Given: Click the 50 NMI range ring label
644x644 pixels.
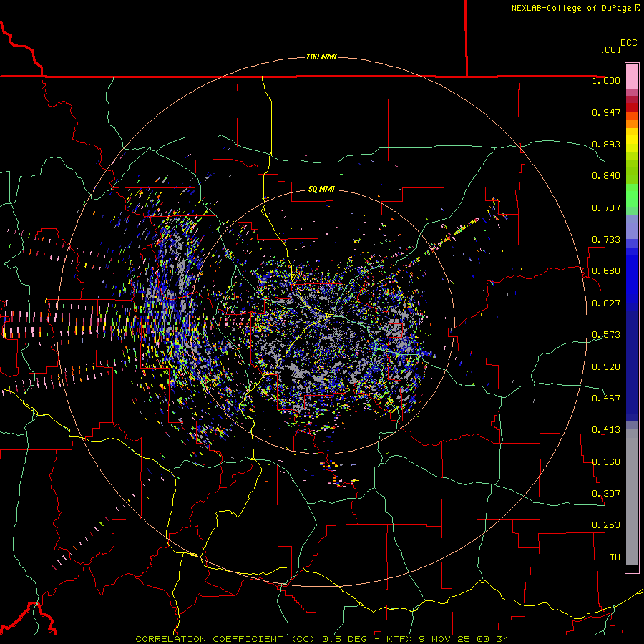Looking at the screenshot, I should [x=321, y=190].
